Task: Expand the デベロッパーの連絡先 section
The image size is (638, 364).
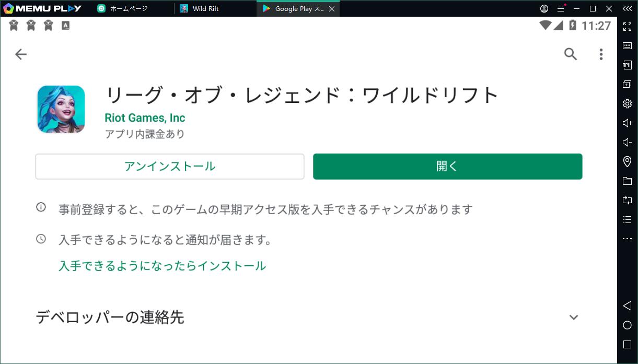Action: pos(573,318)
